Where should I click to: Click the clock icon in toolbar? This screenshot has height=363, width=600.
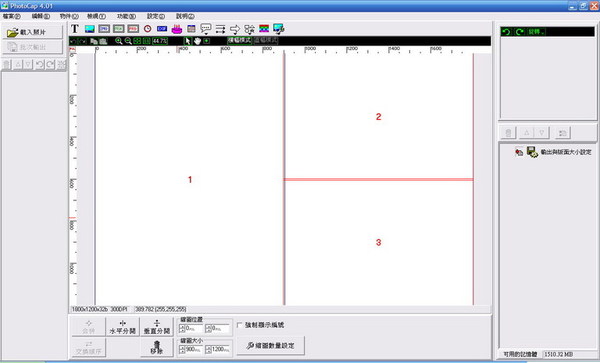coord(147,29)
